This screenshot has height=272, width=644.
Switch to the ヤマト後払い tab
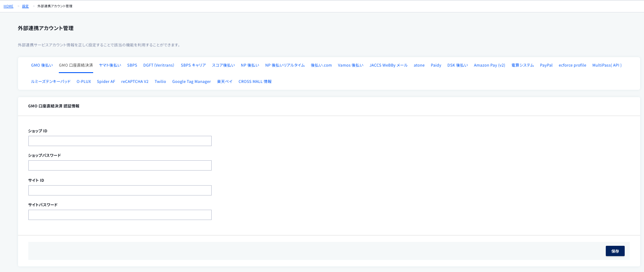coord(110,65)
